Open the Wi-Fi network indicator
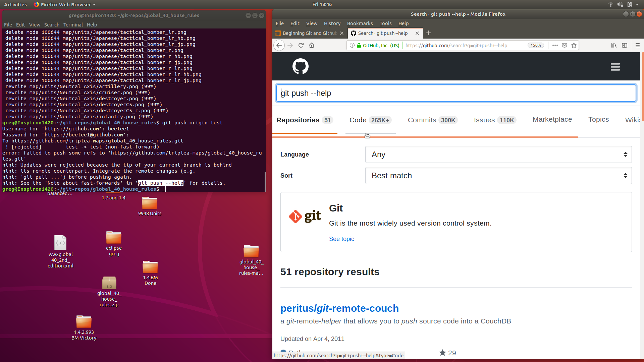Screen dimensions: 644x362 (610, 4)
